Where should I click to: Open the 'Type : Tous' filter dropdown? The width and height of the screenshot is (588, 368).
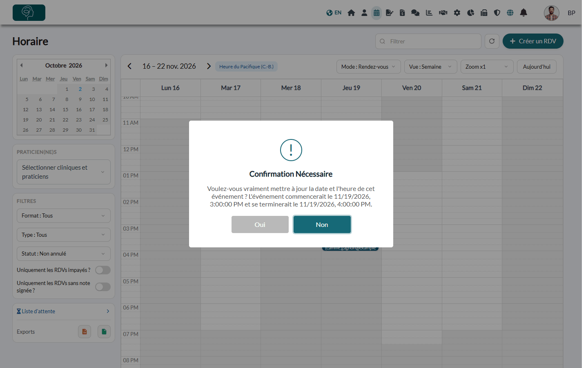[x=64, y=235]
